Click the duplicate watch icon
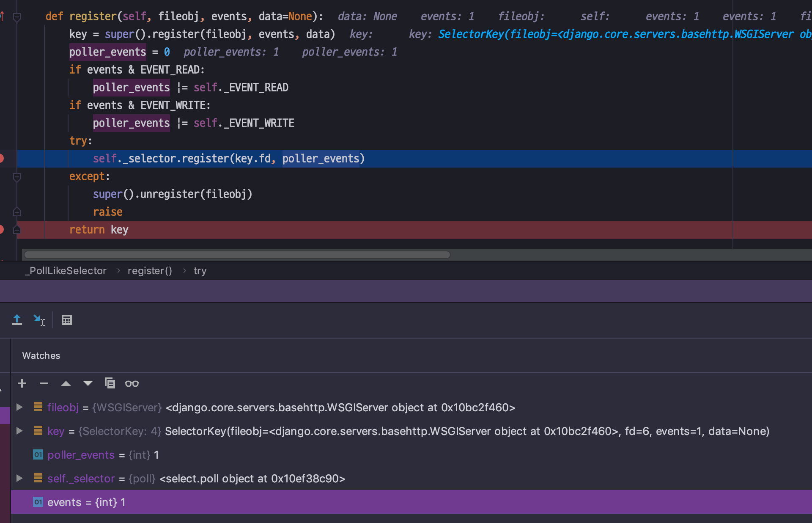The height and width of the screenshot is (523, 812). click(x=110, y=383)
